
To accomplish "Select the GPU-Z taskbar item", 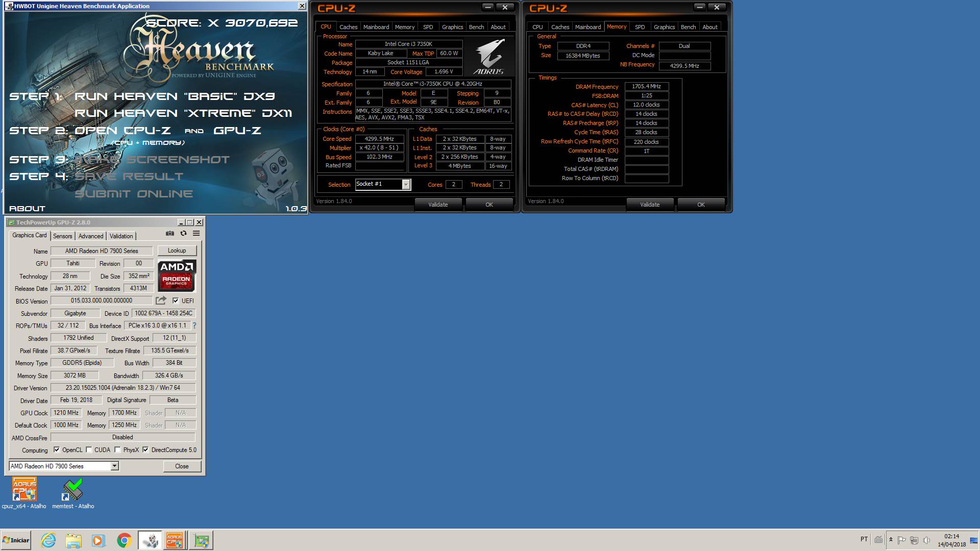I will [201, 540].
